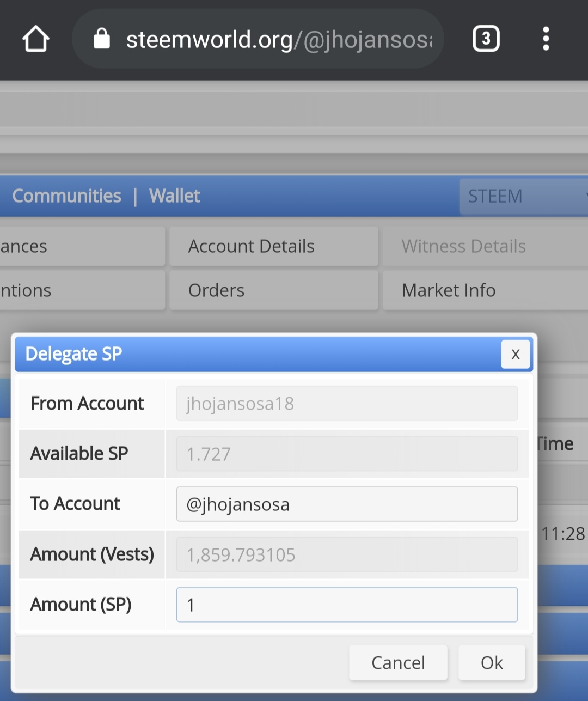
Task: Click the Cancel button
Action: click(x=398, y=663)
